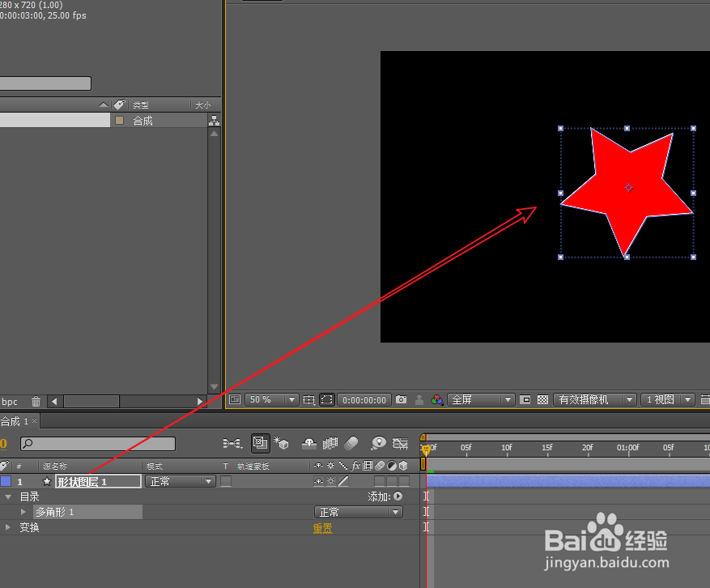Click the tan label swatch of 合成 item
This screenshot has width=710, height=588.
120,120
